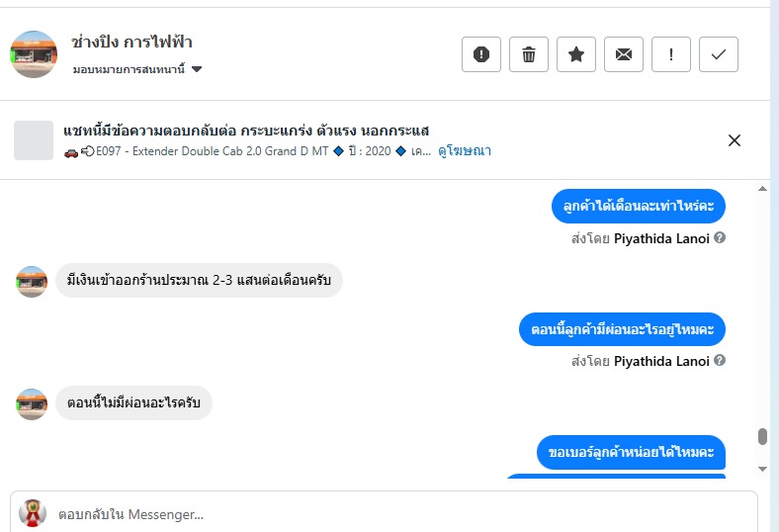This screenshot has width=779, height=532.
Task: Click scrollbar up arrow in chat
Action: tap(762, 188)
